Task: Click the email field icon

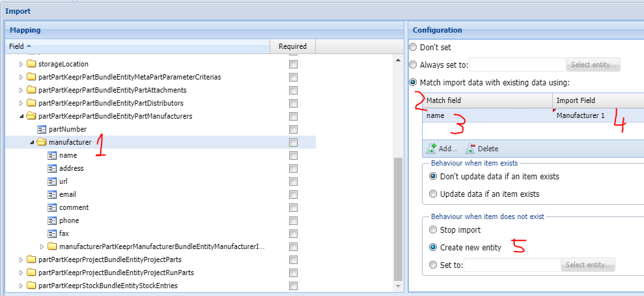Action: (52, 194)
